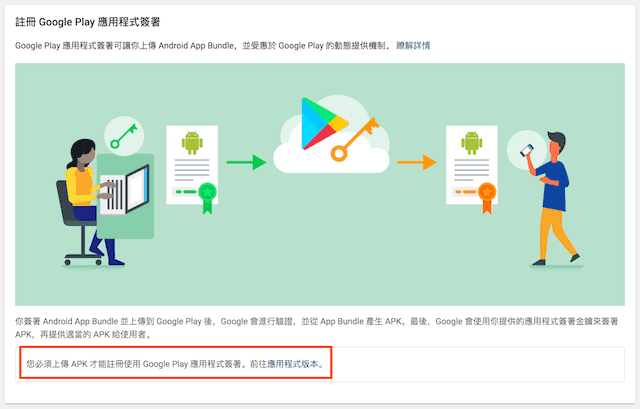
Task: Click the phone icon in the white circle
Action: click(526, 150)
